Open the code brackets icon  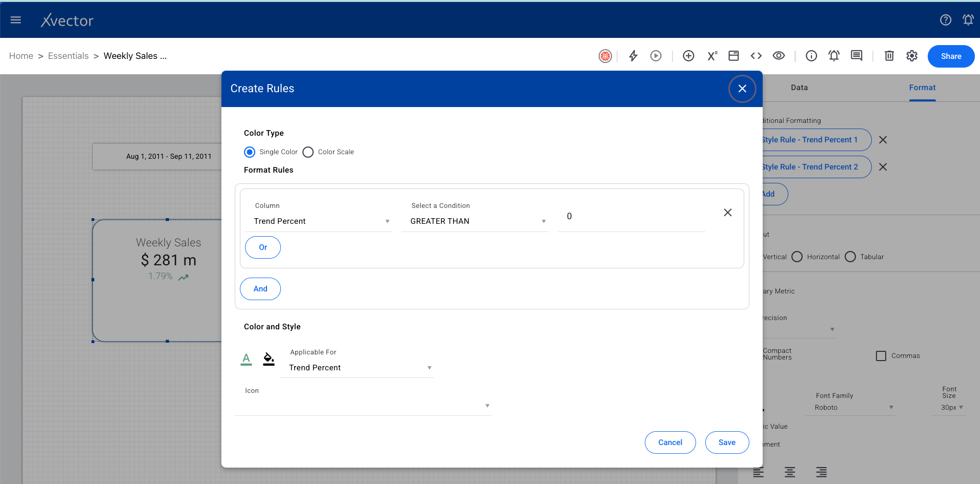[757, 56]
